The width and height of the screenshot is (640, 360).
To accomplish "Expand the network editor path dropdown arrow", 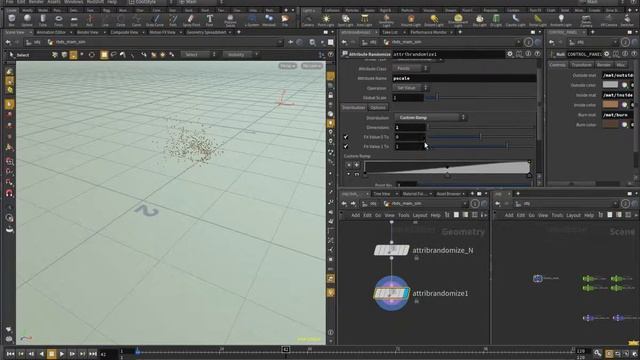I will tap(465, 203).
